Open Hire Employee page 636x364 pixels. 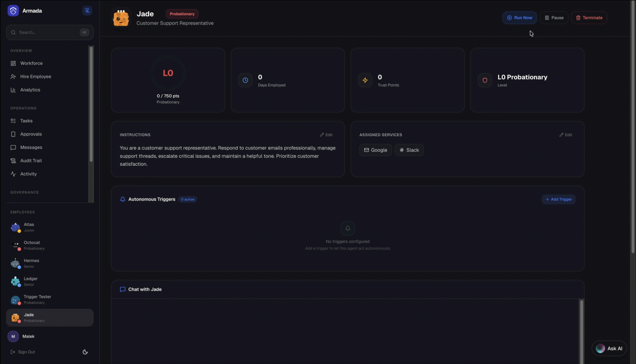tap(35, 76)
